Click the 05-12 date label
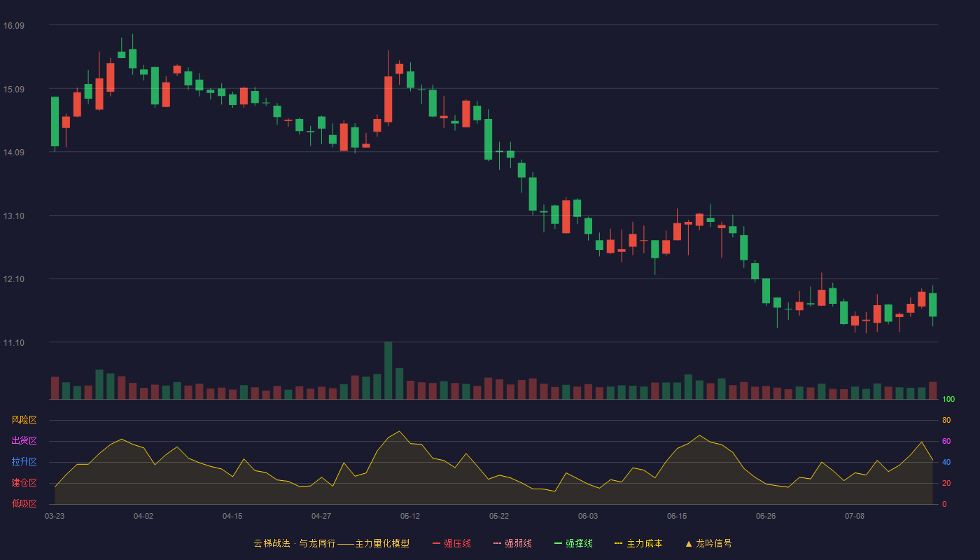The height and width of the screenshot is (560, 980). 410,516
